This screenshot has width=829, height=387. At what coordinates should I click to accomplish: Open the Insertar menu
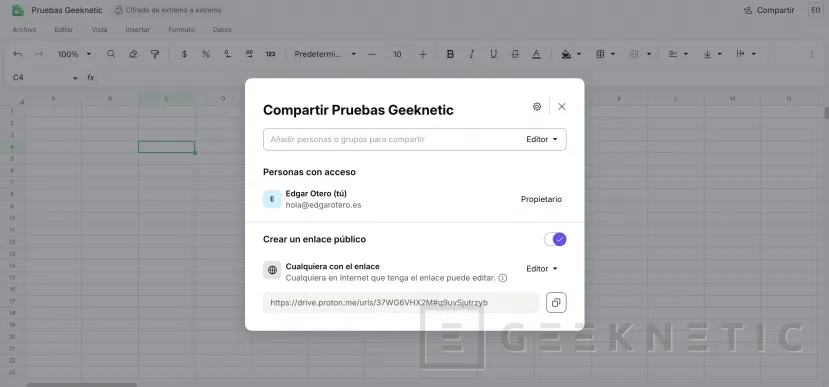137,30
